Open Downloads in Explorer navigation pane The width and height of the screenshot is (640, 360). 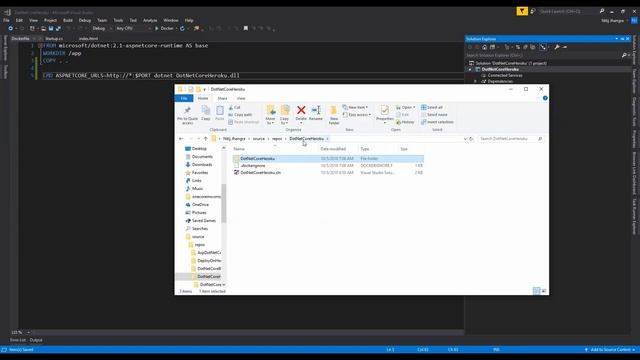(202, 164)
